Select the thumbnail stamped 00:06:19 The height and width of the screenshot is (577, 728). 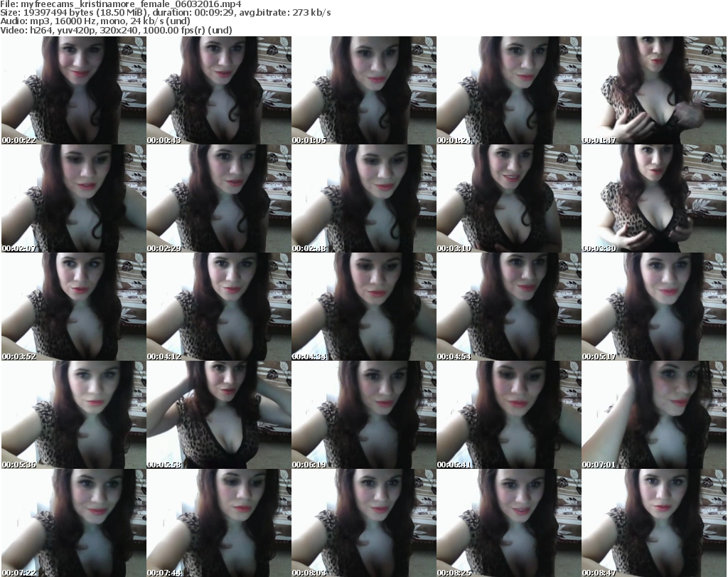pos(364,415)
